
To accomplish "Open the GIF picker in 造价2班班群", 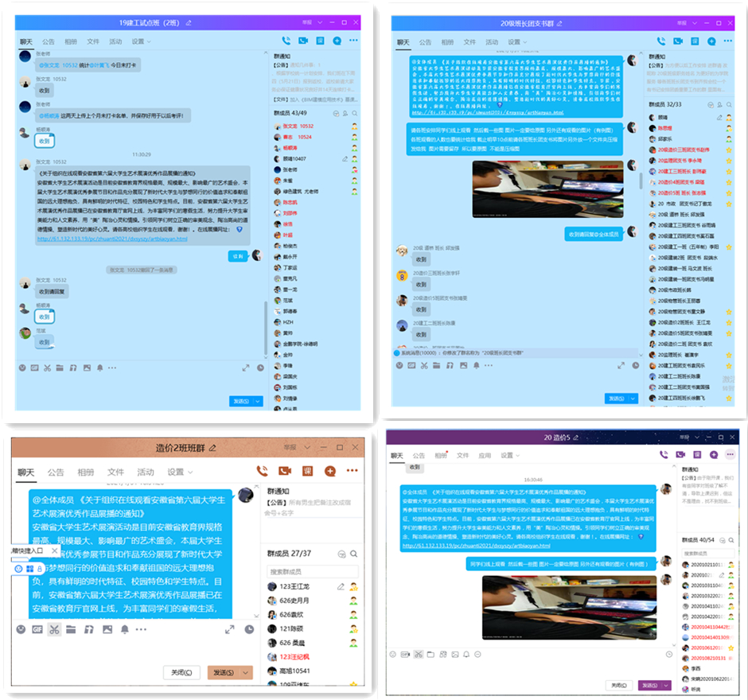I will [37, 629].
